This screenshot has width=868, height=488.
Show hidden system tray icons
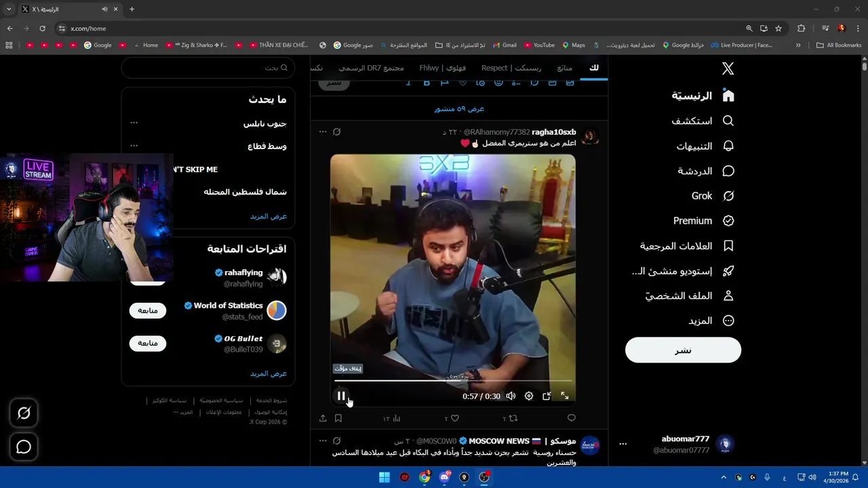724,477
